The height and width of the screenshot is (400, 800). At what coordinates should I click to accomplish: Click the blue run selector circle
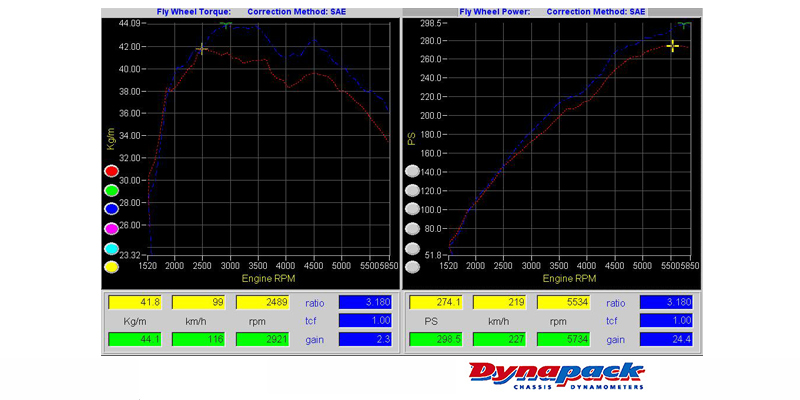tap(111, 209)
